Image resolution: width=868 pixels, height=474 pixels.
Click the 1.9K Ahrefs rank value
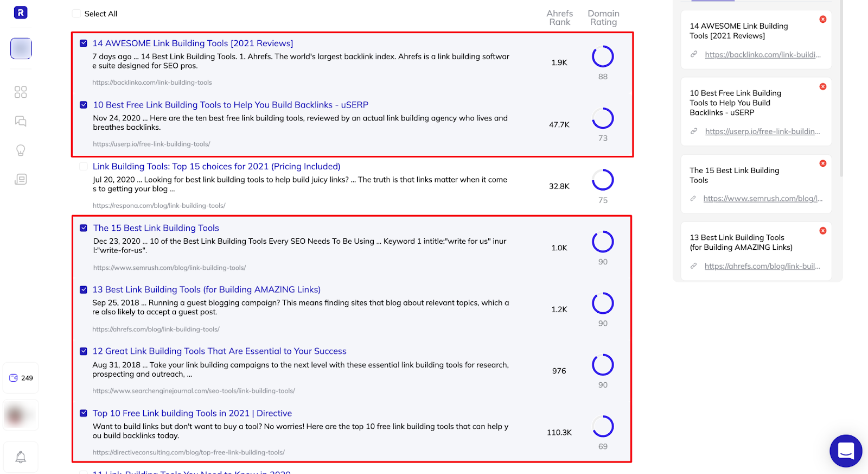click(559, 63)
